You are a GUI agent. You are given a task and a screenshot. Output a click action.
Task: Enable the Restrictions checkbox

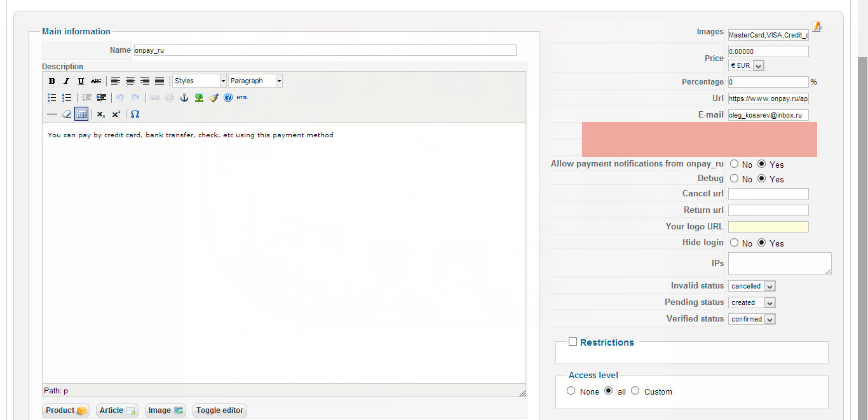point(573,342)
